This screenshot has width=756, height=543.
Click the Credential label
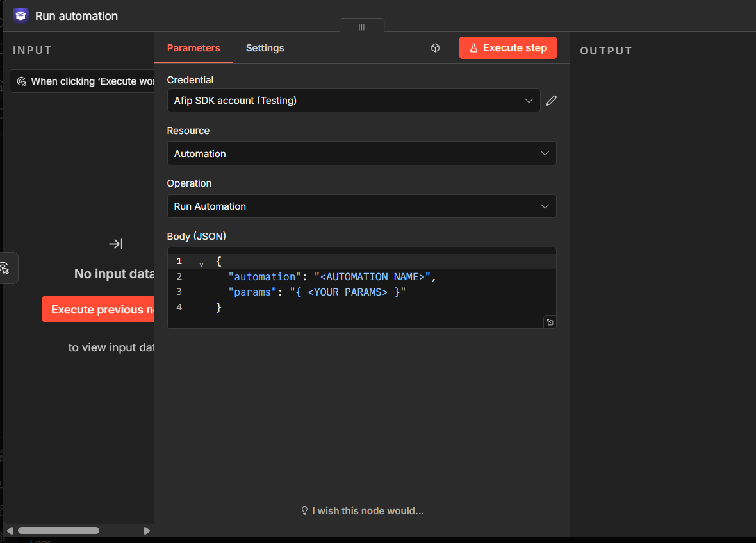tap(190, 80)
